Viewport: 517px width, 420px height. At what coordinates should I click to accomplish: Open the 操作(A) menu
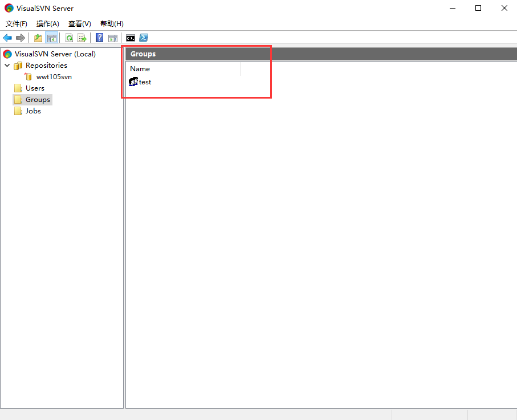(48, 24)
